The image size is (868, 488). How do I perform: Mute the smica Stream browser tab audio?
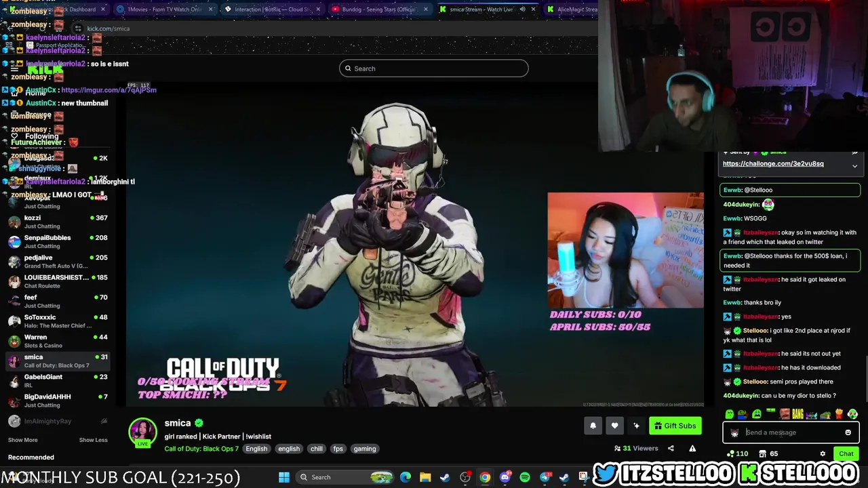point(522,9)
